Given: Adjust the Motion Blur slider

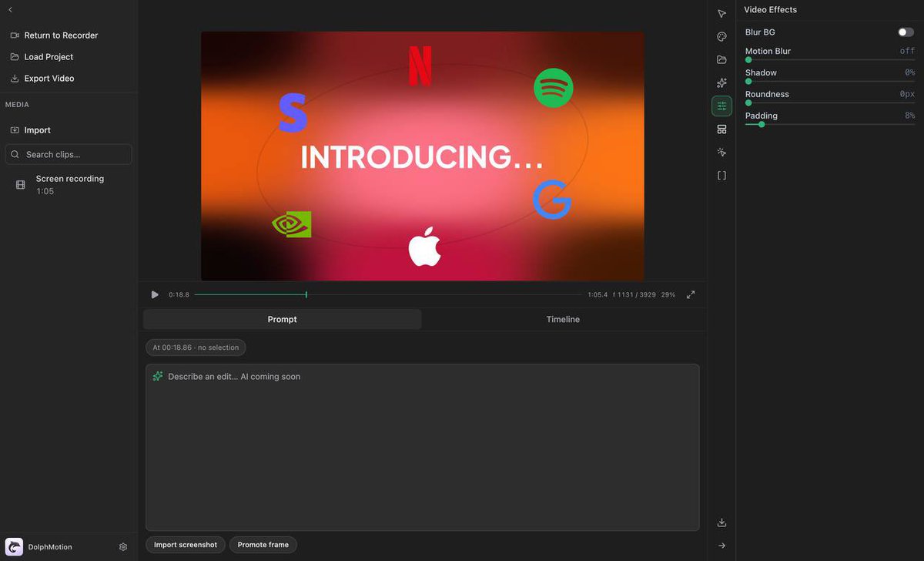Looking at the screenshot, I should (x=830, y=60).
